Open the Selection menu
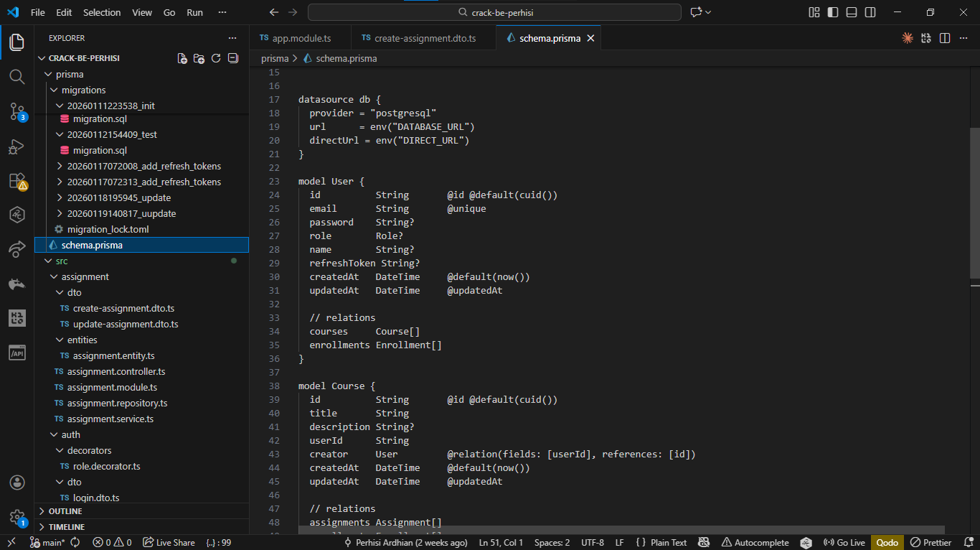980x550 pixels. pyautogui.click(x=102, y=12)
